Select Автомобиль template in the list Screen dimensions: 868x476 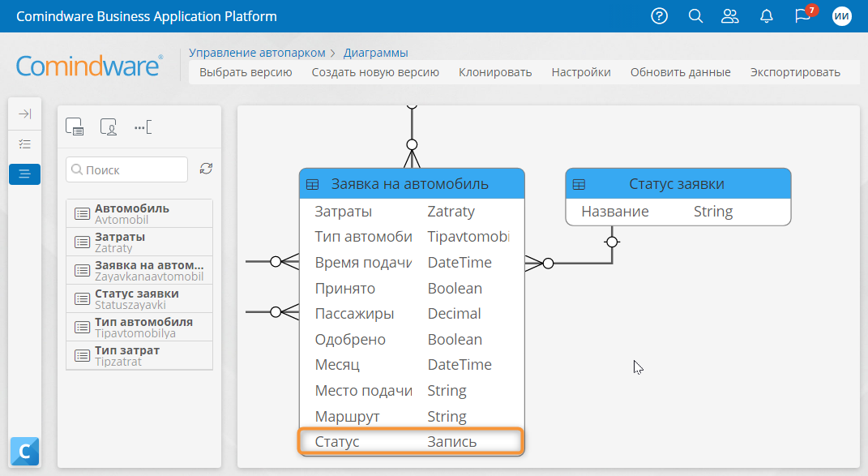point(139,214)
